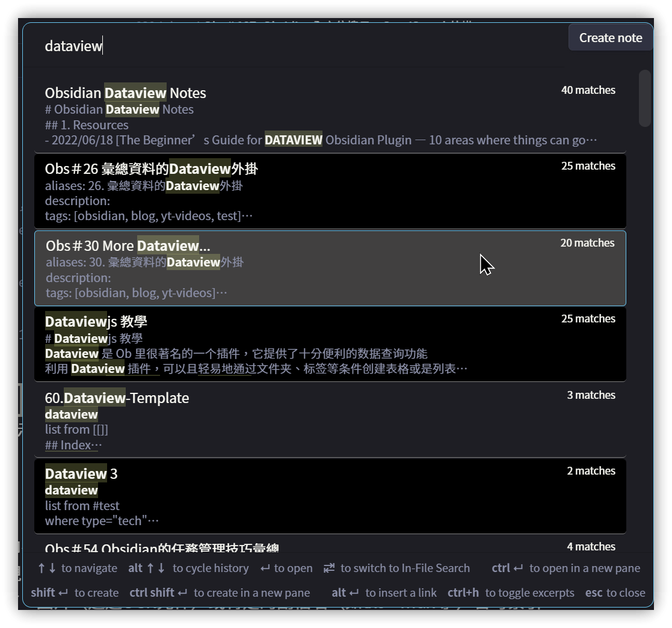Click the 40 matches count label
Image resolution: width=672 pixels, height=628 pixels.
(588, 90)
